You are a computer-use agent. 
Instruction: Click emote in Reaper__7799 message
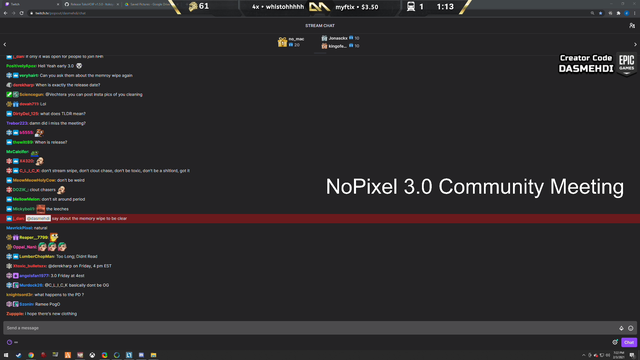[54, 237]
